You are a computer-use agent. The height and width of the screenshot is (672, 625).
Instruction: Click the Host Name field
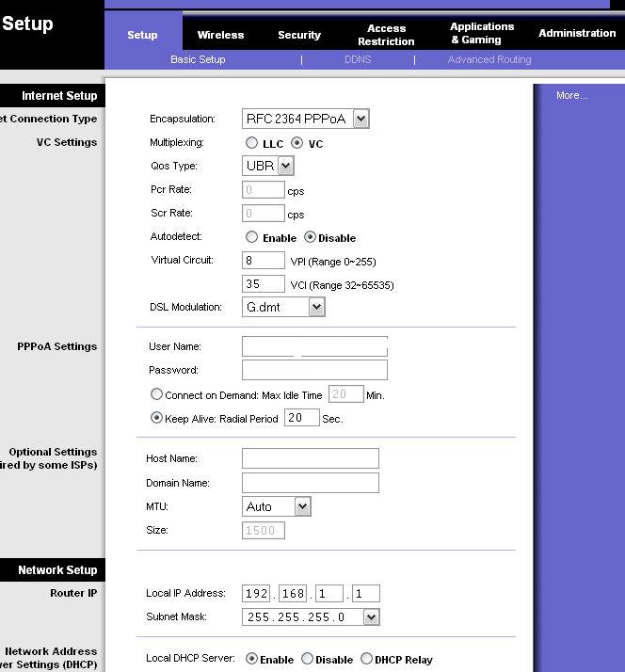[311, 458]
